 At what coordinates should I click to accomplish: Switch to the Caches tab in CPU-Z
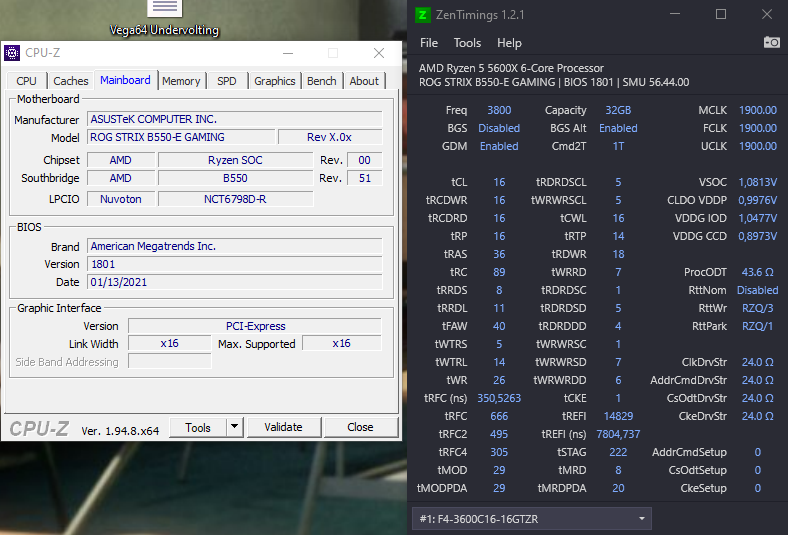point(70,81)
